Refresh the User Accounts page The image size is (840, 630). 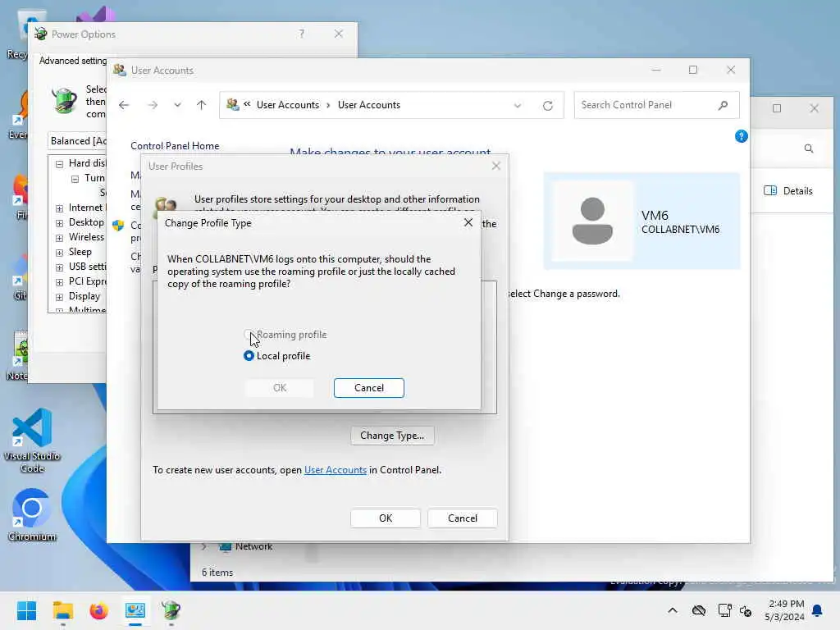547,106
